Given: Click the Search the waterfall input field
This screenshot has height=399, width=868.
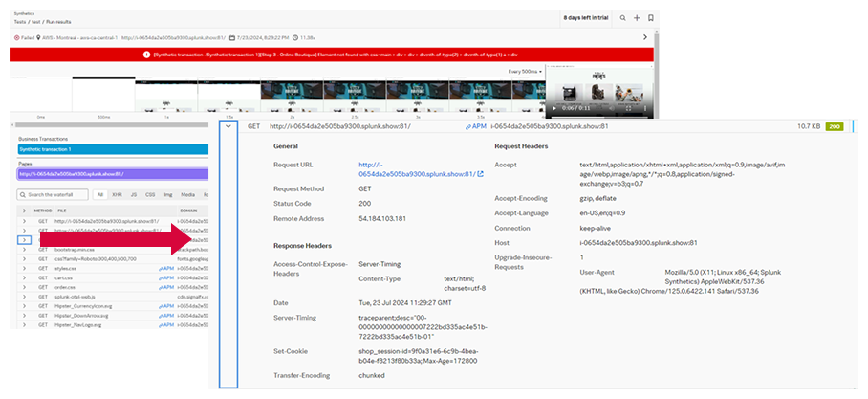Looking at the screenshot, I should point(53,194).
